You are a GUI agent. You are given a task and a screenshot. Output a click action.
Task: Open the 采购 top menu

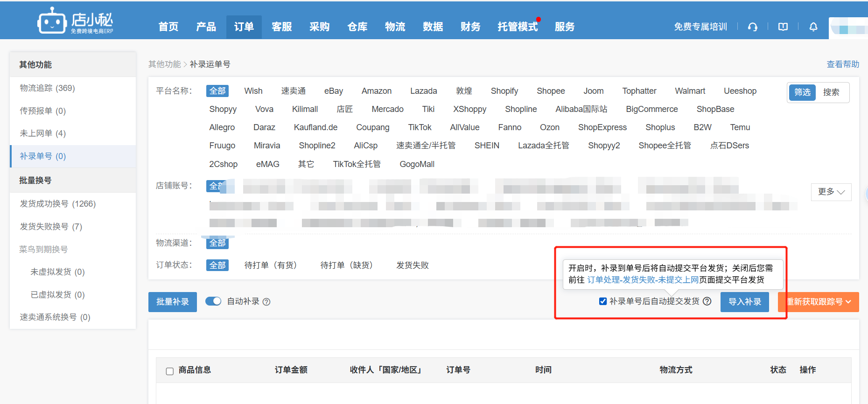click(320, 27)
